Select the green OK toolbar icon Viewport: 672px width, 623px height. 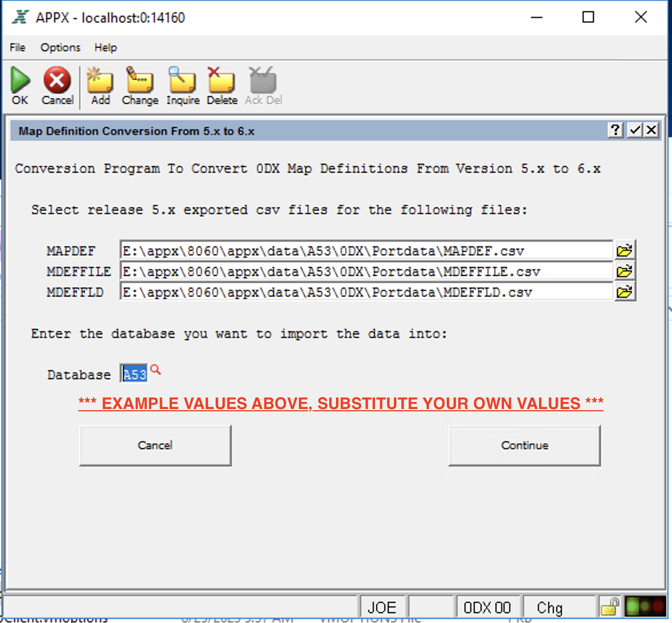click(19, 80)
